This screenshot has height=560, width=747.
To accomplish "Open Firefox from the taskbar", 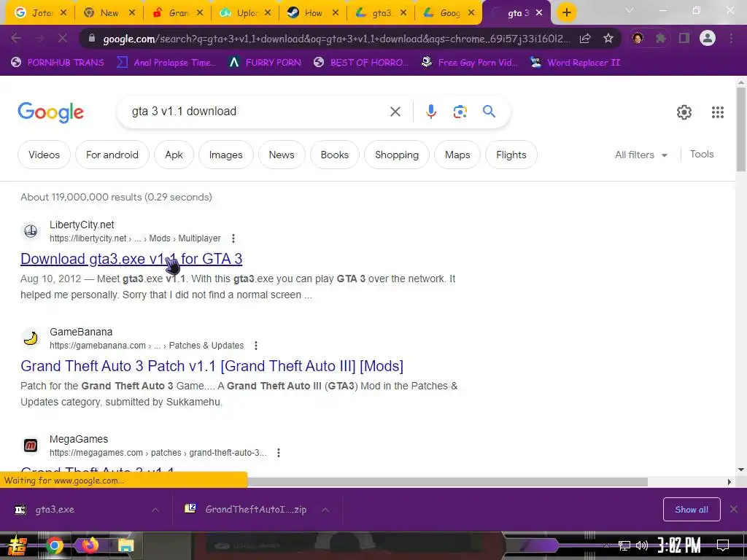I will click(90, 545).
